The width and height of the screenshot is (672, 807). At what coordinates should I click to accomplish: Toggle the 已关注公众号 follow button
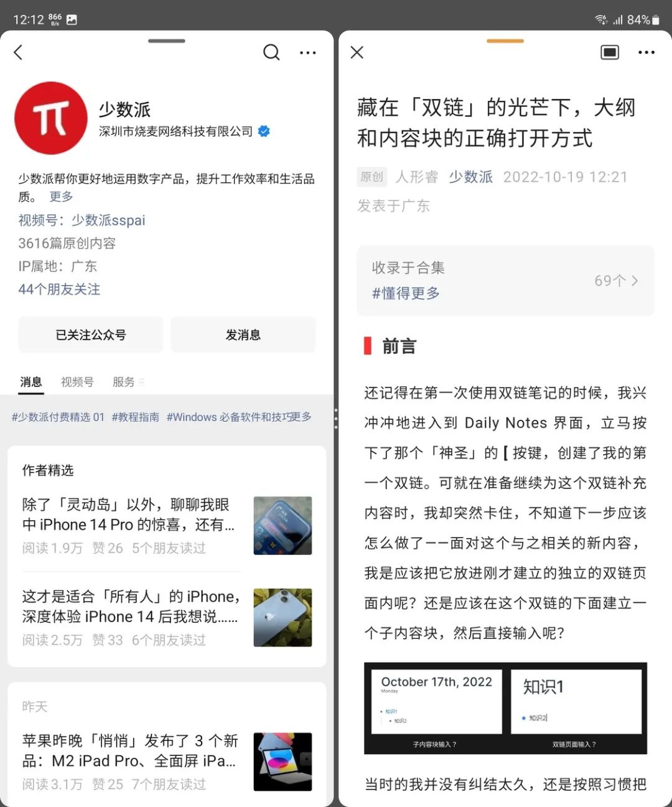point(91,335)
